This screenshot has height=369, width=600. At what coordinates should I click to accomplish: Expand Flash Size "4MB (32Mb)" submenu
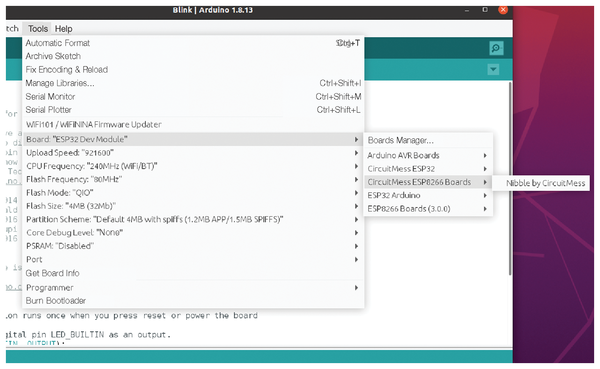[x=193, y=206]
